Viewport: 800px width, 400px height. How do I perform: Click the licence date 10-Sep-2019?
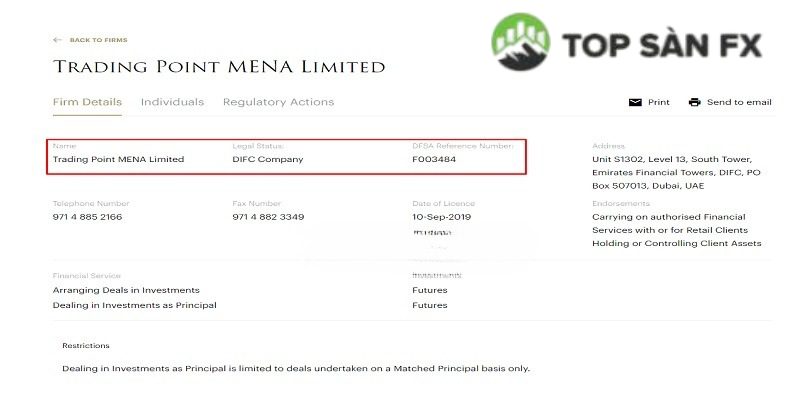point(441,217)
